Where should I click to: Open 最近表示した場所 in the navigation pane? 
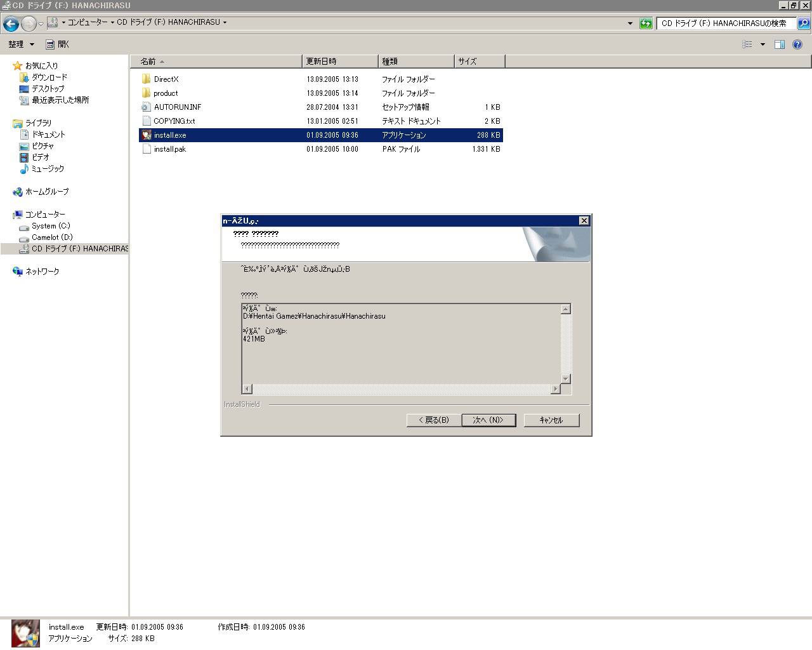coord(60,100)
